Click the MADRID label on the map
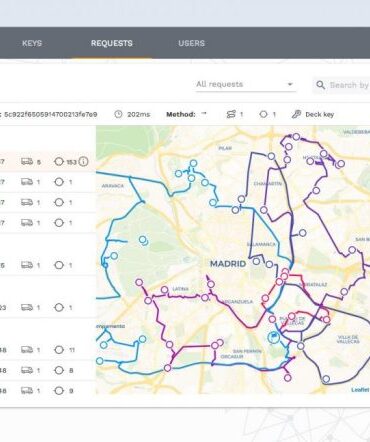The height and width of the screenshot is (442, 370). coord(228,264)
